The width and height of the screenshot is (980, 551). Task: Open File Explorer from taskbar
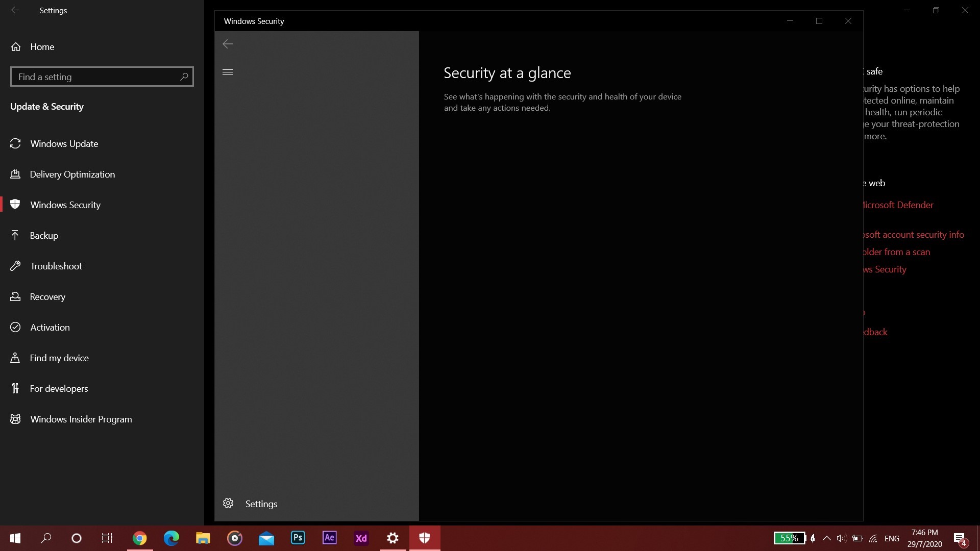pos(203,538)
